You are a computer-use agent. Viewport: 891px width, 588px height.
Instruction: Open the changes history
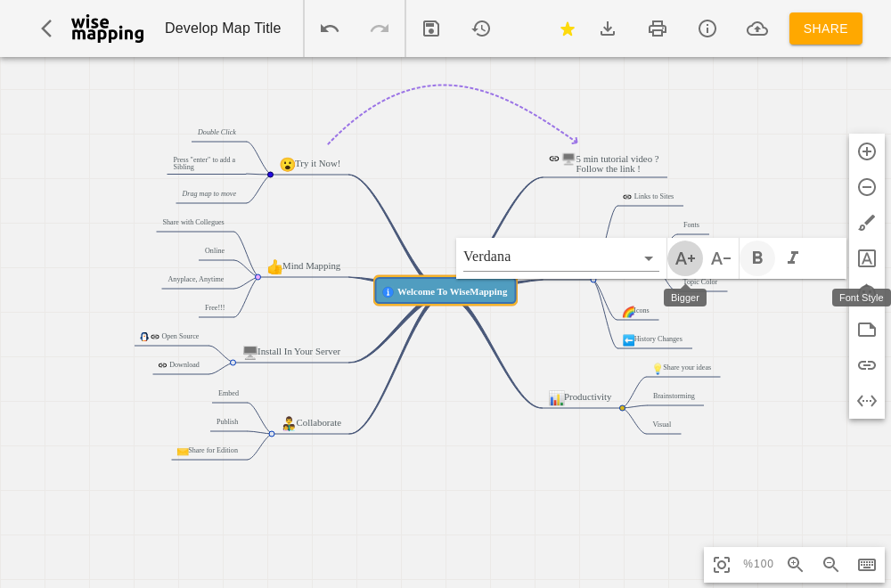tap(481, 29)
